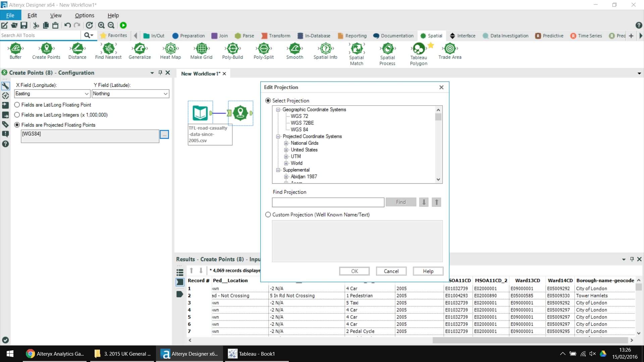Screen dimensions: 644x362
Task: Choose Fields are Lat/Long Integers option
Action: (x=17, y=115)
